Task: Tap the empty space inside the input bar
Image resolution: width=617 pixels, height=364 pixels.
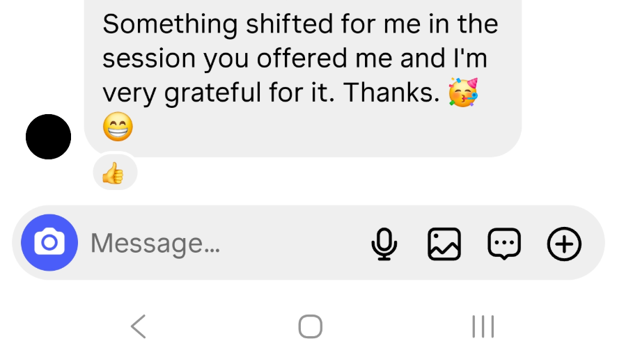Action: [292, 244]
